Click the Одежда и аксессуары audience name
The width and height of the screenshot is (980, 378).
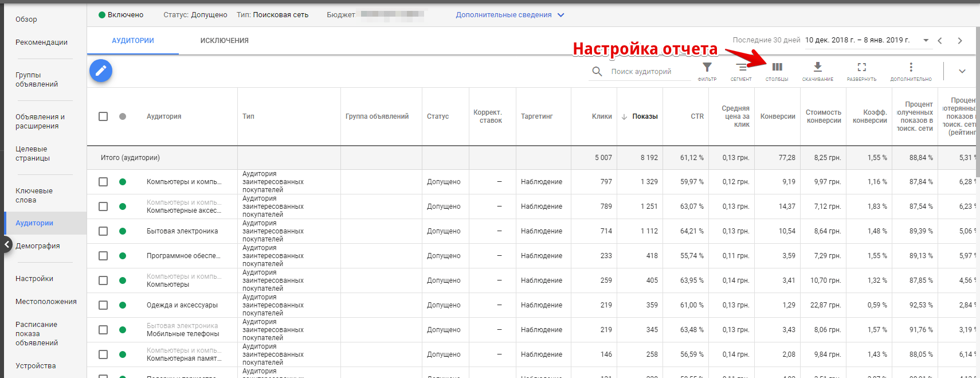(182, 305)
